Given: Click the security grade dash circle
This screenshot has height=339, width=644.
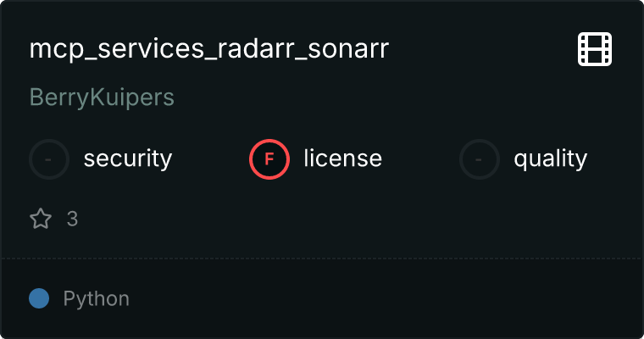Looking at the screenshot, I should (49, 158).
